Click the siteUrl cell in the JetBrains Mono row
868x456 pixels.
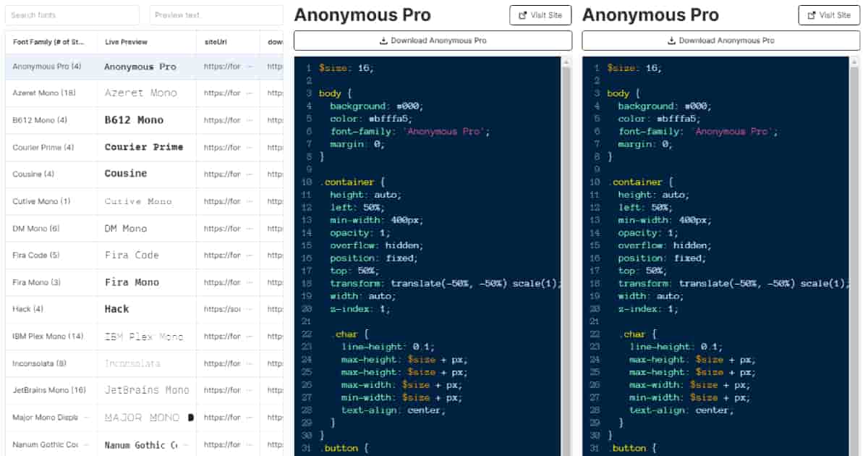click(228, 390)
